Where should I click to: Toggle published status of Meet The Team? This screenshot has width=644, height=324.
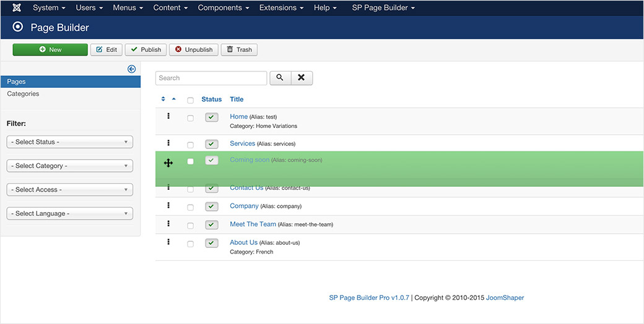[212, 225]
